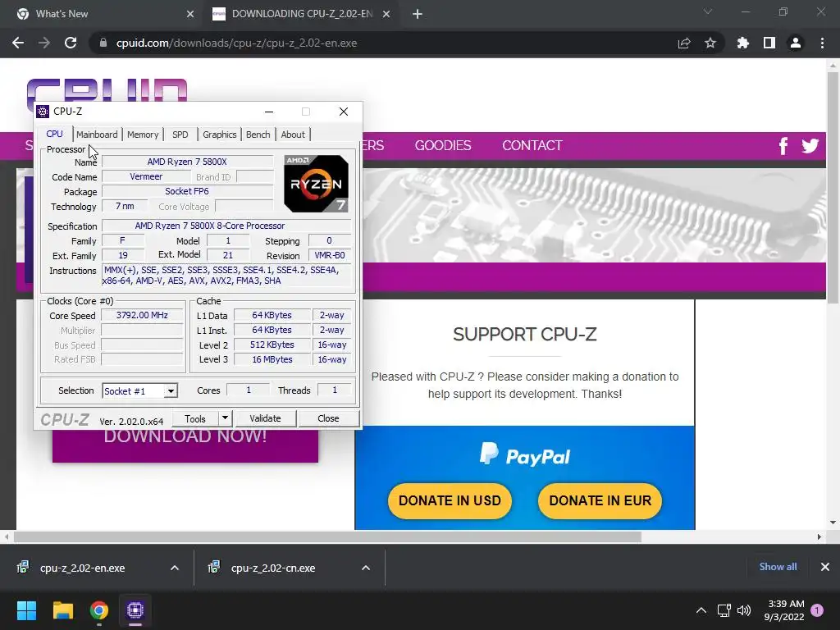
Task: Click Show all downloads link
Action: pos(778,567)
